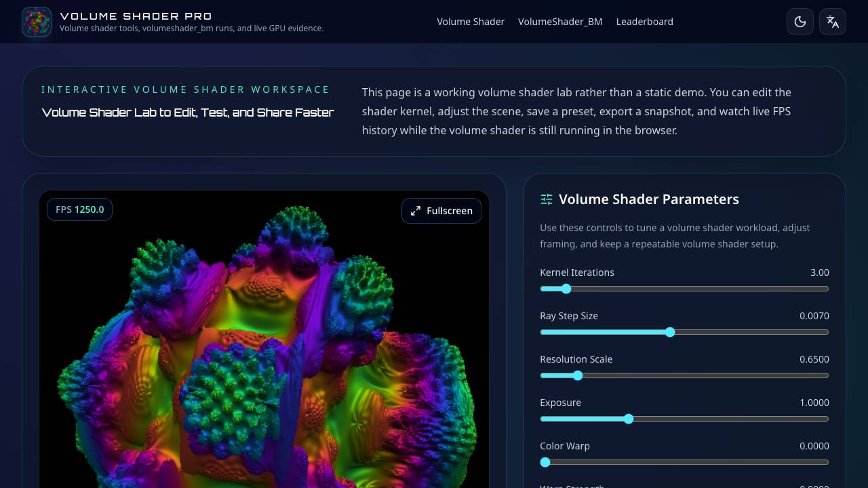Click the header tagline under Volume Shader Pro
868x488 pixels.
coord(191,28)
